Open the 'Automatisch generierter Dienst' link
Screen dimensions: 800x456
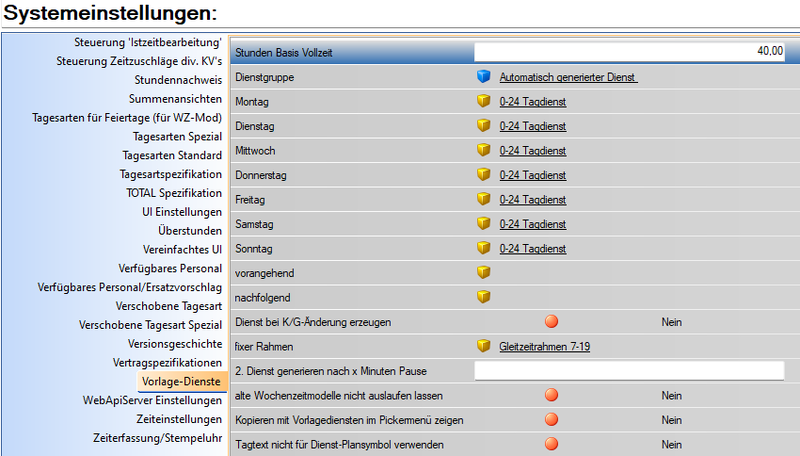(568, 77)
